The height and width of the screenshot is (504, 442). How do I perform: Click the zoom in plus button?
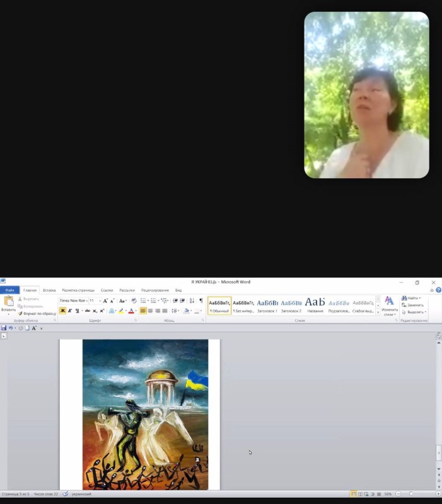click(x=438, y=494)
